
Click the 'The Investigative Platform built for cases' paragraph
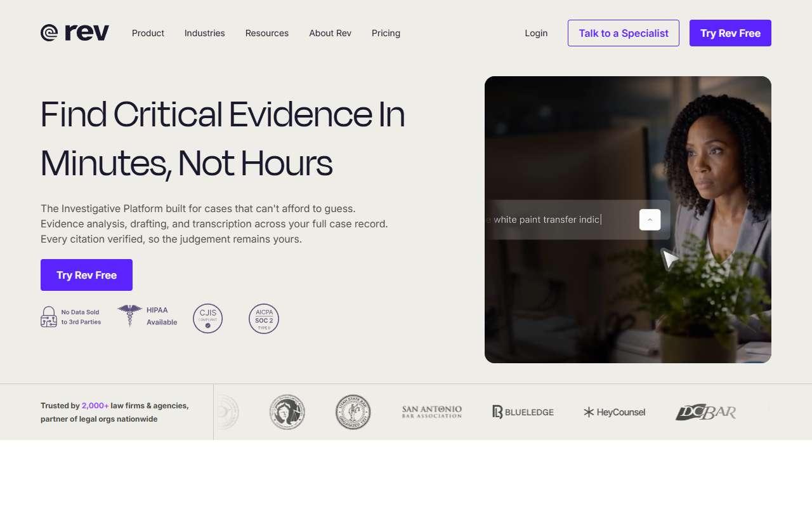click(214, 224)
